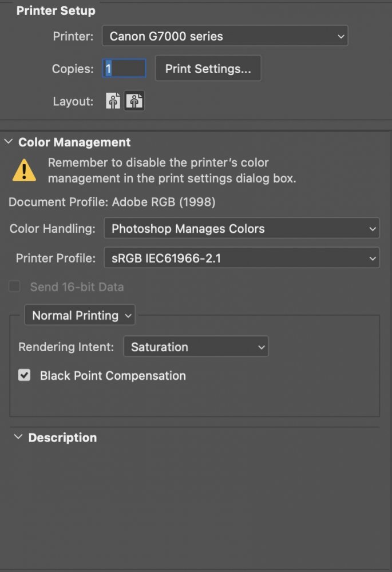This screenshot has height=572, width=392.
Task: Open the Color Handling dropdown
Action: pos(241,229)
